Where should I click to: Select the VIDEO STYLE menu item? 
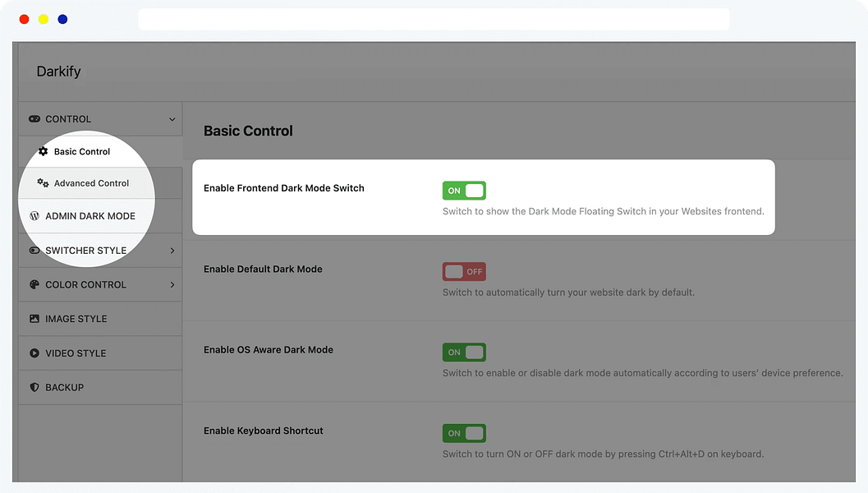click(x=100, y=352)
